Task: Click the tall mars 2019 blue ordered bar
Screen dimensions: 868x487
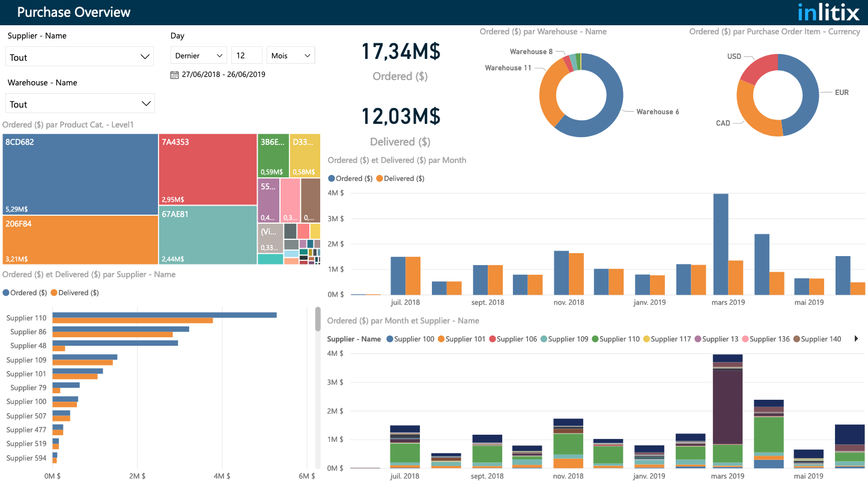Action: (x=721, y=244)
